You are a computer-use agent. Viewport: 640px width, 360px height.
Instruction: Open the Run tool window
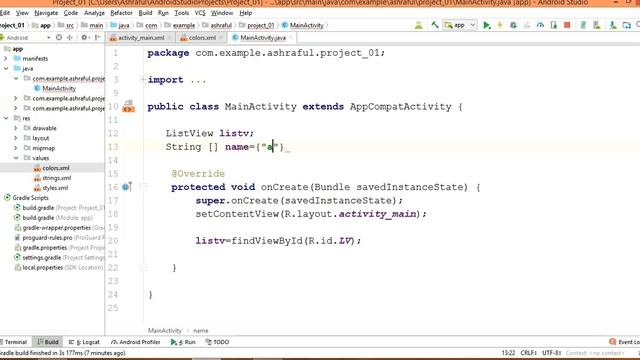tap(183, 342)
